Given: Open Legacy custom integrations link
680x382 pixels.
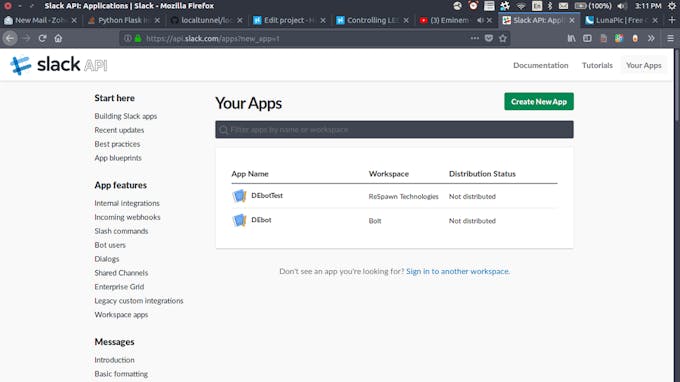Looking at the screenshot, I should pos(139,300).
